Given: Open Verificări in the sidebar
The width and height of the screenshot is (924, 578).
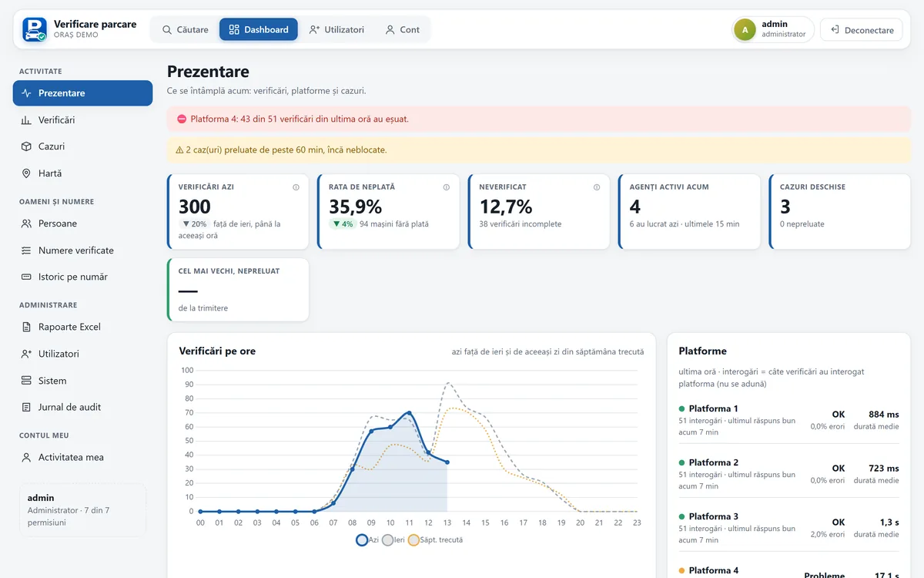Looking at the screenshot, I should pyautogui.click(x=82, y=120).
